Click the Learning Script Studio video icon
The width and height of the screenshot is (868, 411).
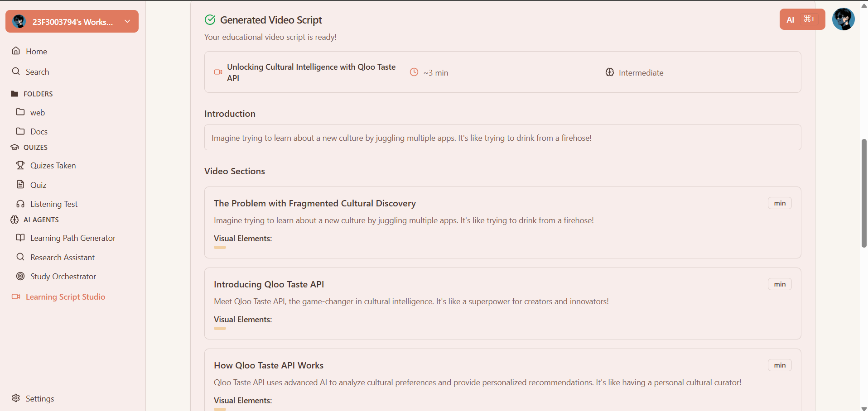point(16,296)
